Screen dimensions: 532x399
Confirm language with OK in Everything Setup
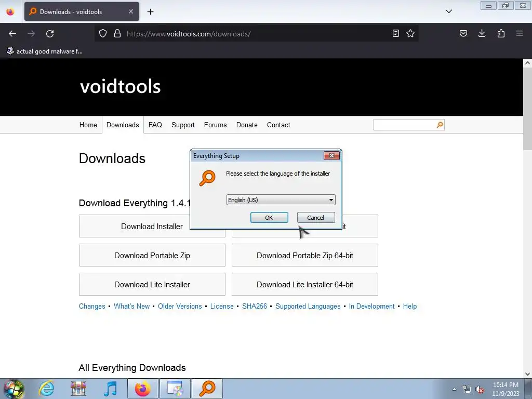click(269, 218)
